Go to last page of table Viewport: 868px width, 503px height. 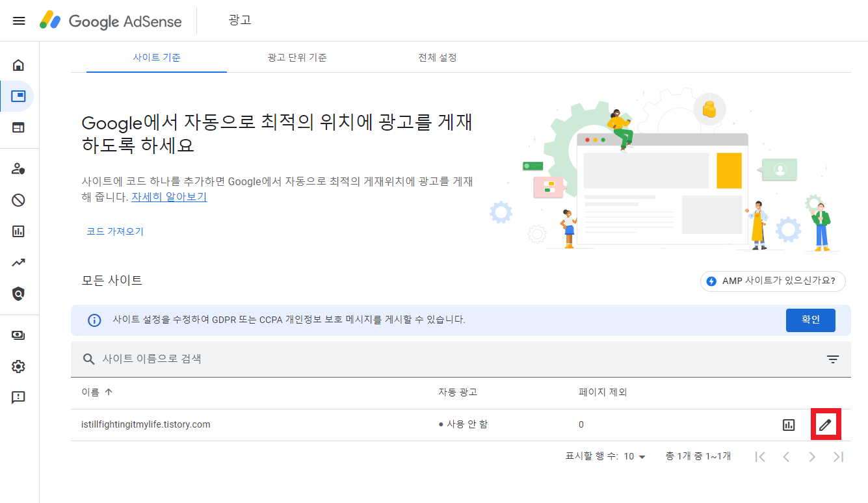838,456
